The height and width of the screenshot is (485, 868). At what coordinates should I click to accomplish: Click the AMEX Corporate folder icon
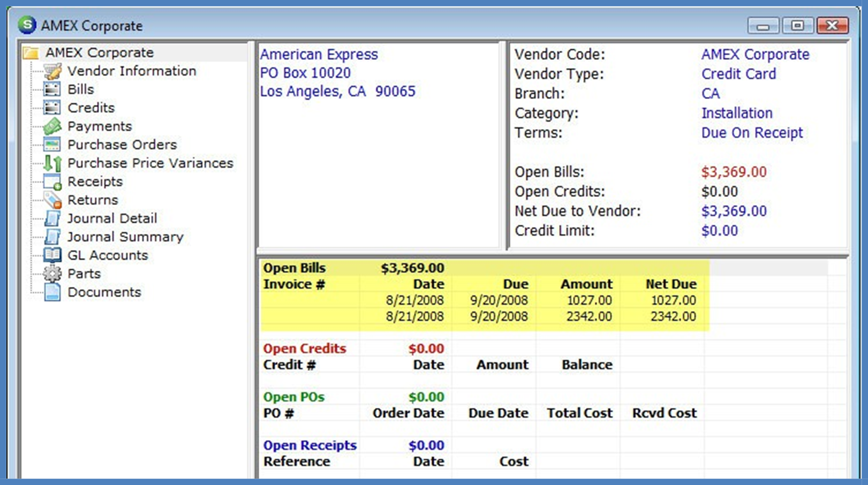(x=31, y=53)
